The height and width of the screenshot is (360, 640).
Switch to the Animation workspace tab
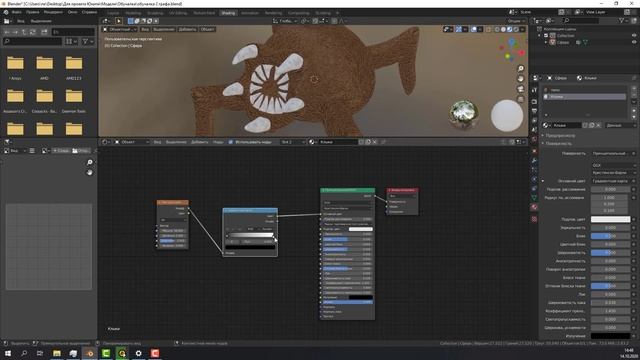[x=250, y=13]
